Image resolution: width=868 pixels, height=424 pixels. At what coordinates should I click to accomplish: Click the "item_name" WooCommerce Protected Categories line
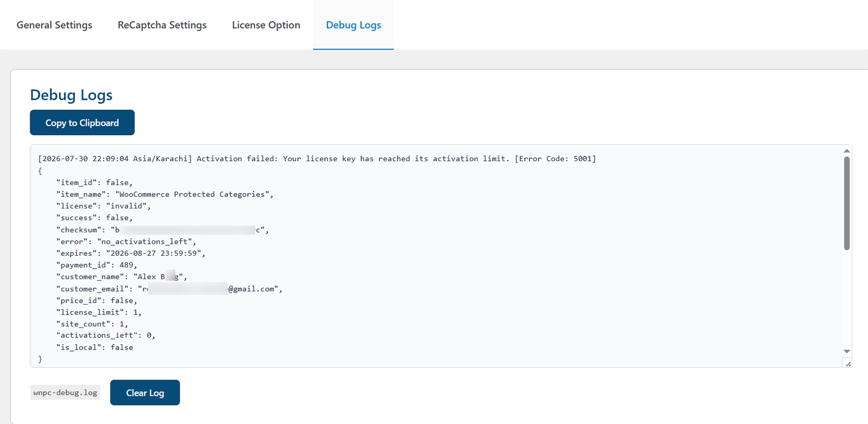pos(165,194)
